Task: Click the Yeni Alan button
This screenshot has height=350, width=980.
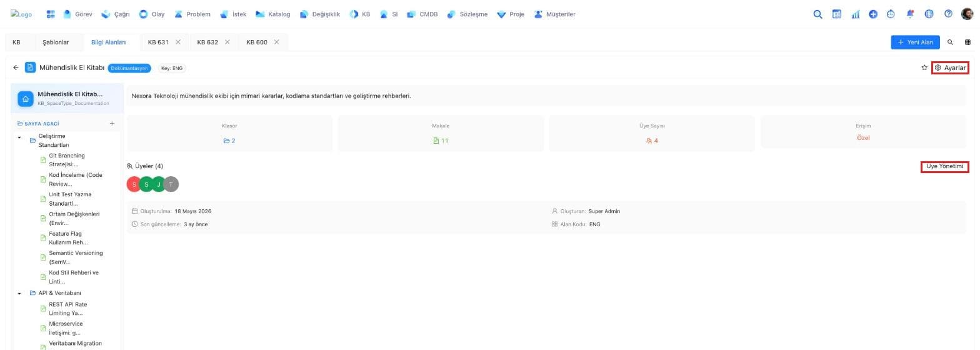Action: point(915,42)
